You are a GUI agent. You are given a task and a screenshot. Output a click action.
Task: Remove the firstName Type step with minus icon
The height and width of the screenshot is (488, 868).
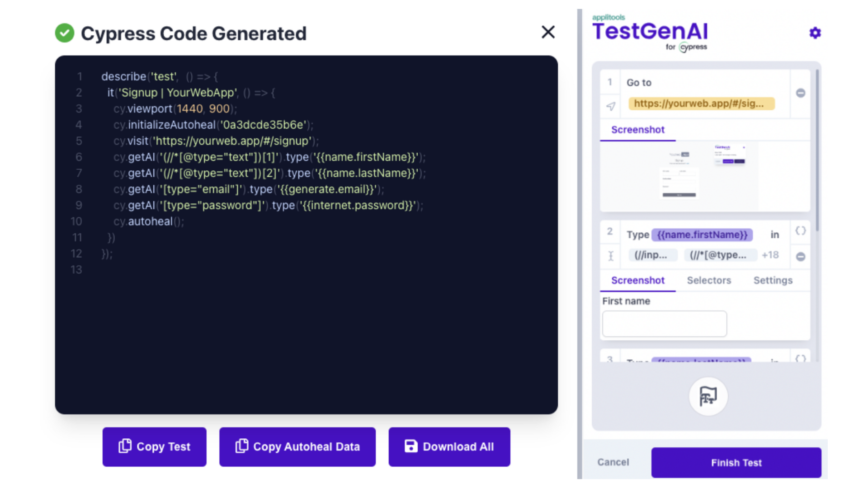pyautogui.click(x=801, y=256)
